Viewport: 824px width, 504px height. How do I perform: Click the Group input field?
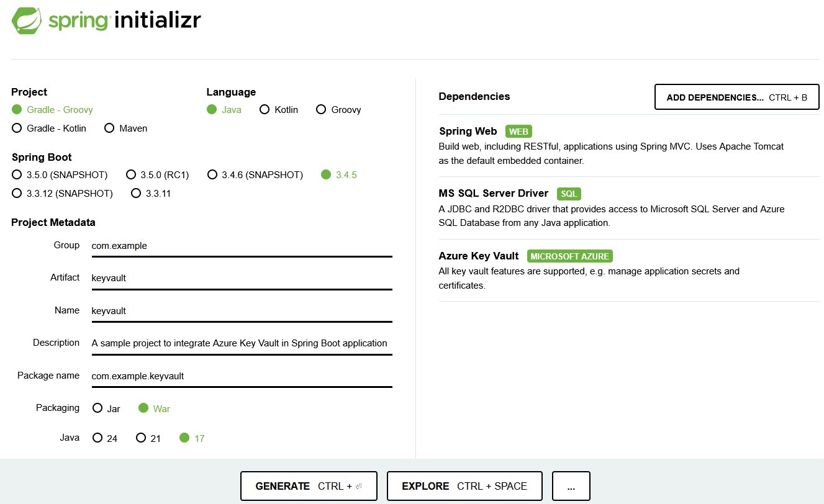pyautogui.click(x=242, y=246)
